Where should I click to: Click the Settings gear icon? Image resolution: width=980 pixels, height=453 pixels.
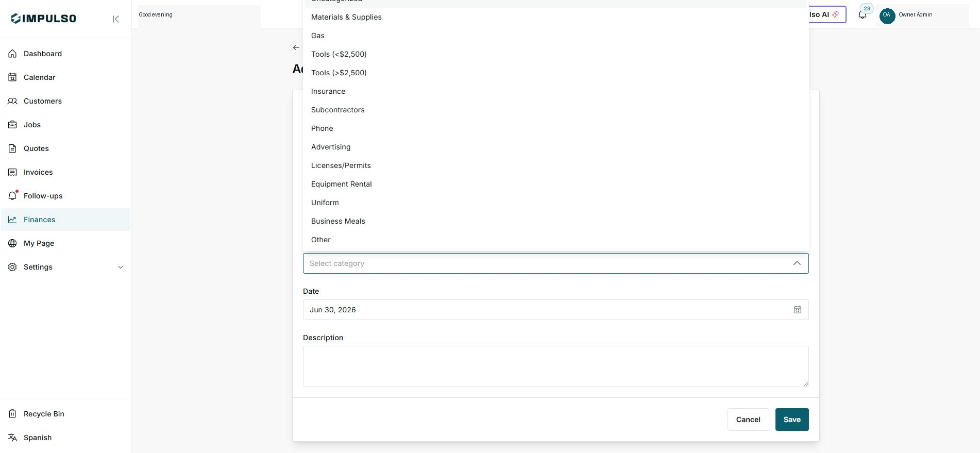[12, 267]
